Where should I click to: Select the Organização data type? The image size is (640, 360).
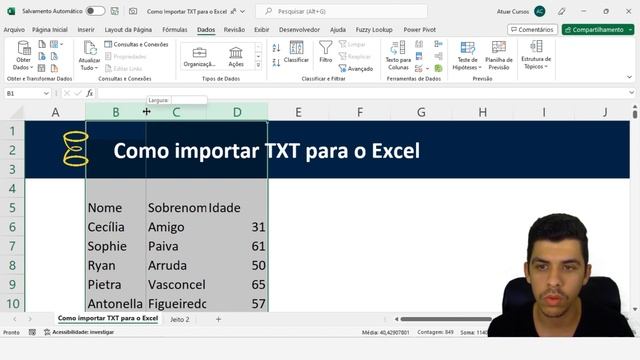coord(200,56)
